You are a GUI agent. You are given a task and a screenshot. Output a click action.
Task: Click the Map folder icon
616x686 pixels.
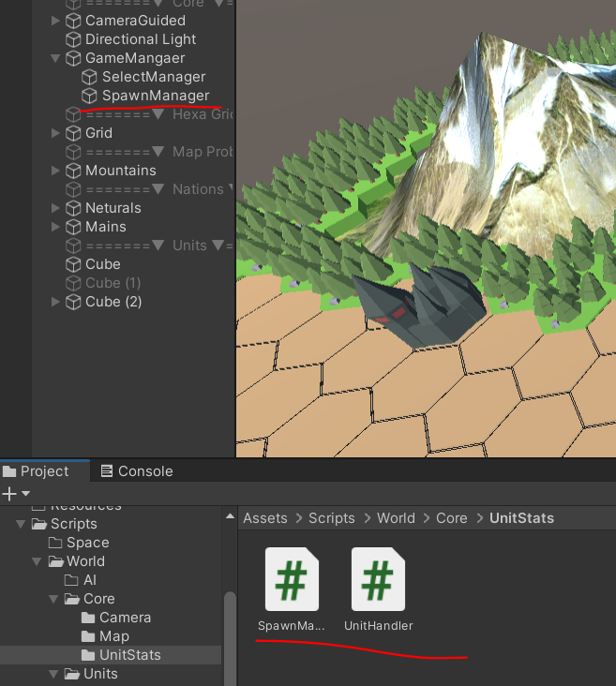pos(88,636)
